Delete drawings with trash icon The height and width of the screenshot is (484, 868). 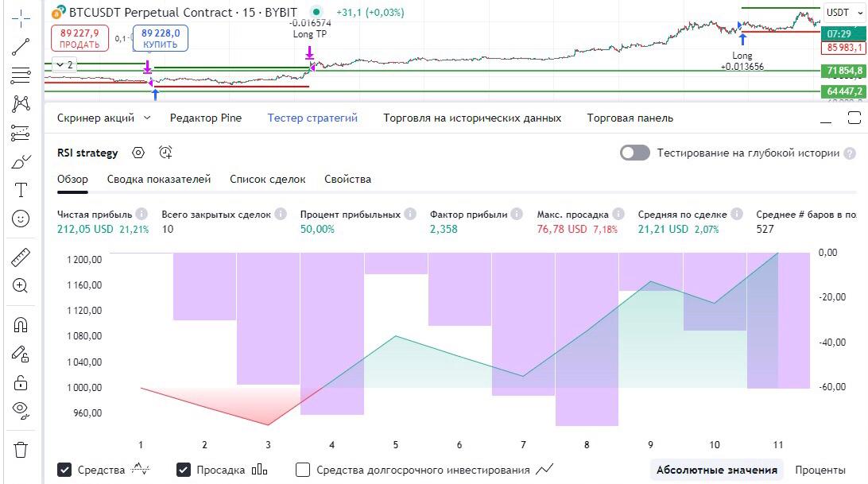click(21, 449)
